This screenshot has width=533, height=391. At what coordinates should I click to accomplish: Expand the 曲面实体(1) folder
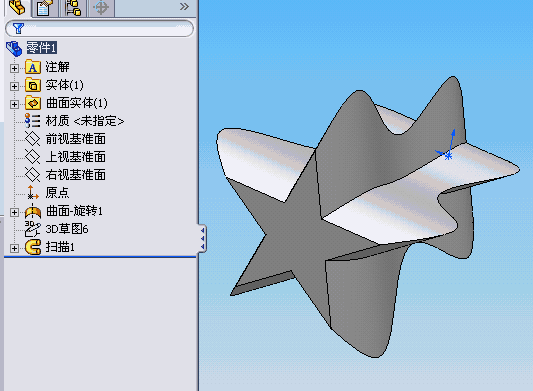pyautogui.click(x=14, y=104)
